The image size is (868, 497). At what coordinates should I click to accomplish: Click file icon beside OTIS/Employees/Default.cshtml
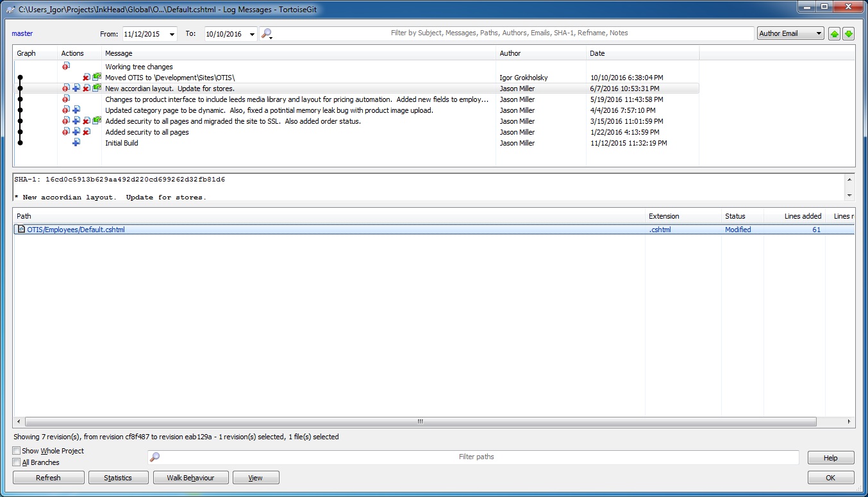coord(21,230)
